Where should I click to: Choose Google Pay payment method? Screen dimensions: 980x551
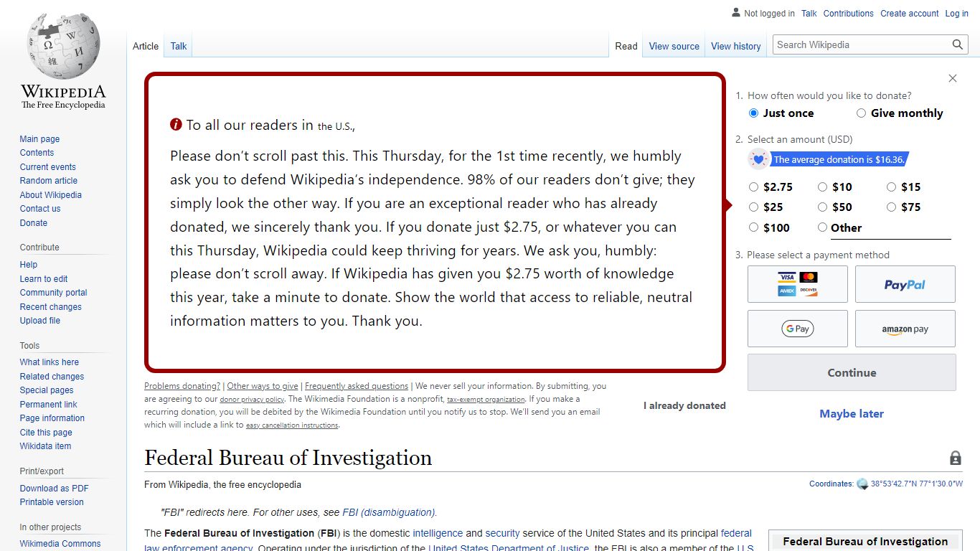[798, 329]
